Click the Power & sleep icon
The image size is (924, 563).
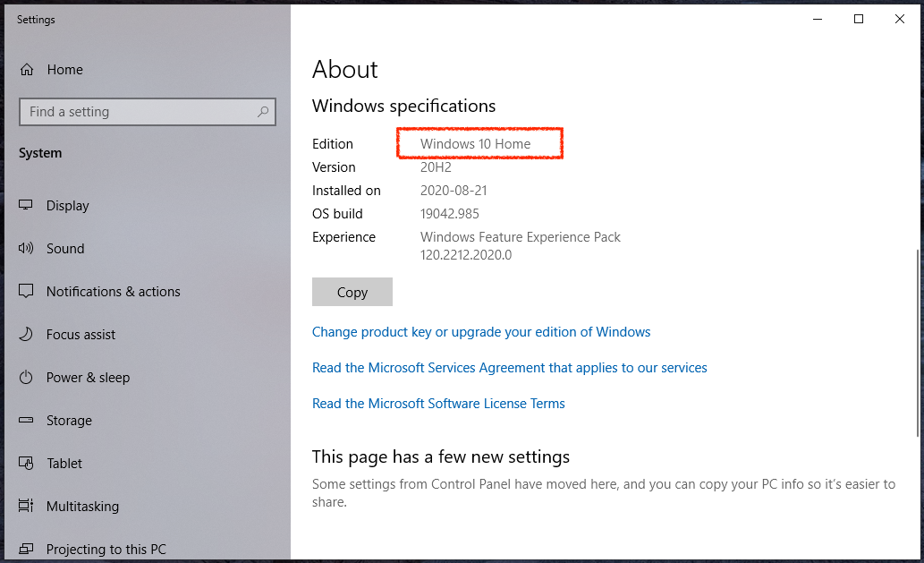click(26, 378)
